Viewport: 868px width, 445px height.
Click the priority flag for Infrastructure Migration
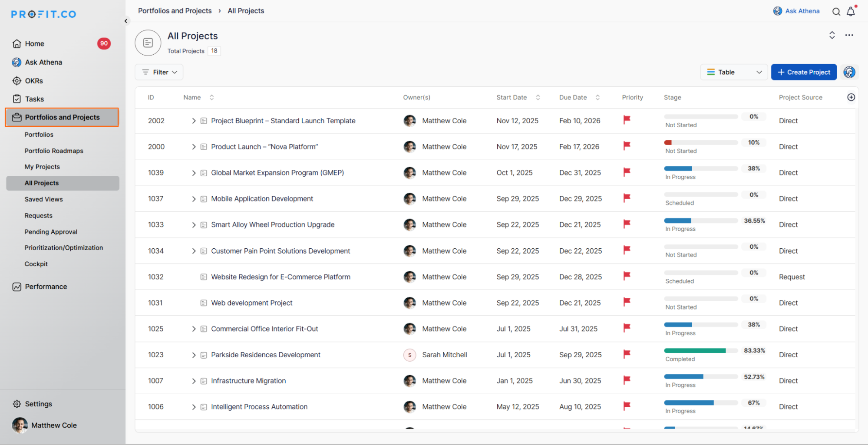click(x=627, y=380)
